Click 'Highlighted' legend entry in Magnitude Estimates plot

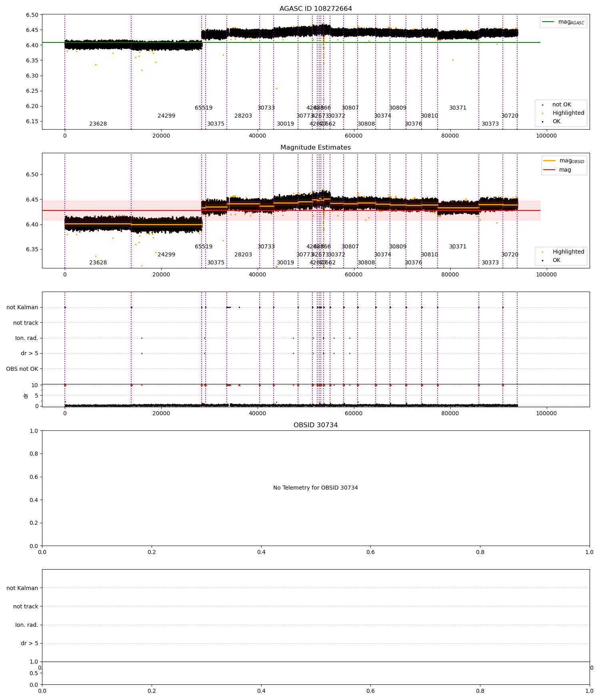(x=563, y=252)
